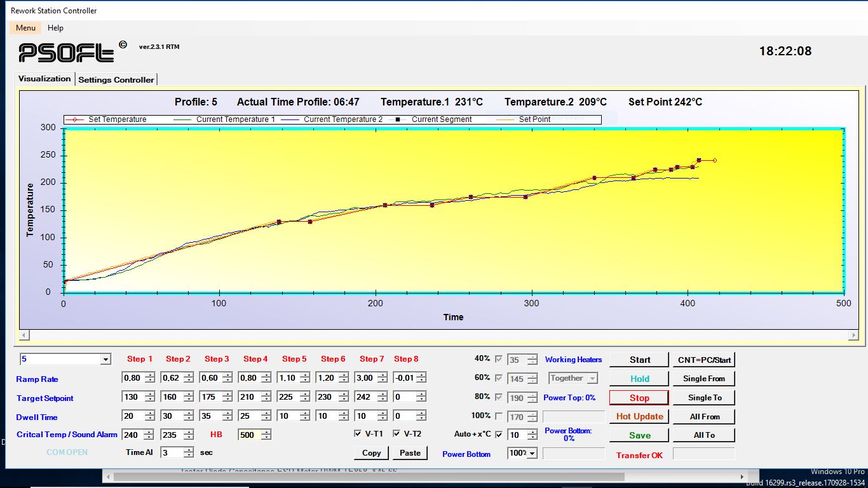Viewport: 868px width, 488px height.
Task: Open the Working Heaters Together dropdown
Action: (x=592, y=378)
